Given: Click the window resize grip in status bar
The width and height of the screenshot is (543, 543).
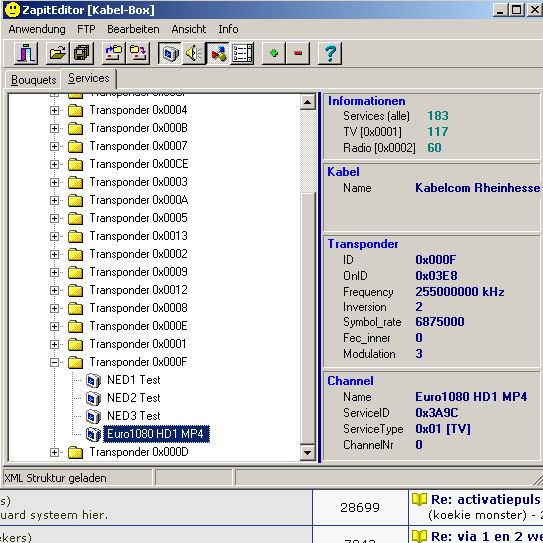Looking at the screenshot, I should (x=537, y=480).
